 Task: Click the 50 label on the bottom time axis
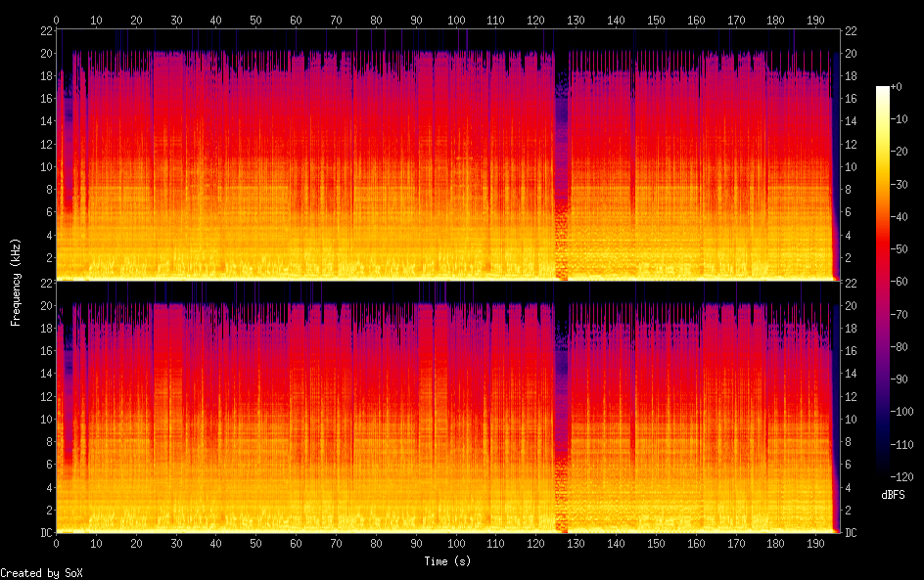pos(255,543)
